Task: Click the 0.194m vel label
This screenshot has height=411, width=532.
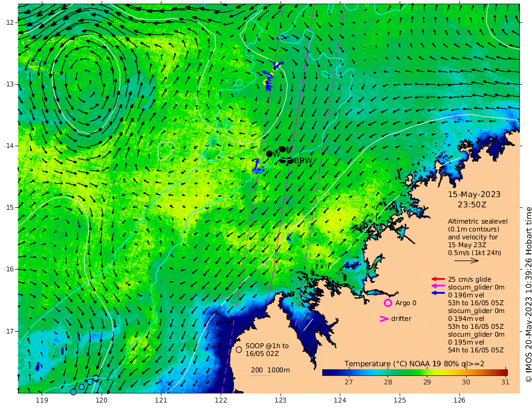Action: pos(466,319)
